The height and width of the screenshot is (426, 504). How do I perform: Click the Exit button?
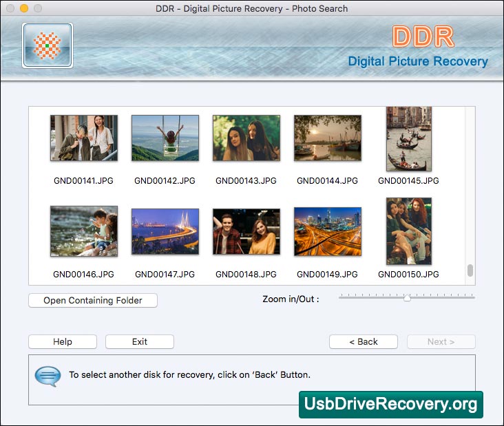140,341
